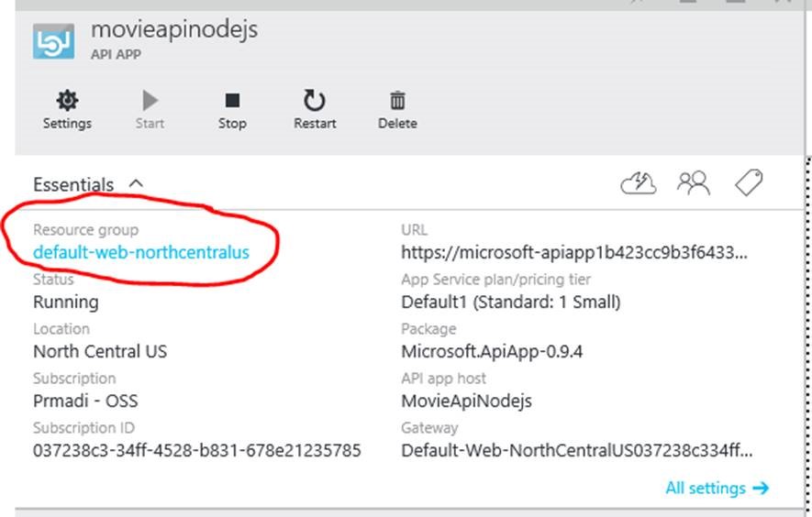Select North Central US location value
Viewport: 812px width, 517px height.
click(x=100, y=351)
